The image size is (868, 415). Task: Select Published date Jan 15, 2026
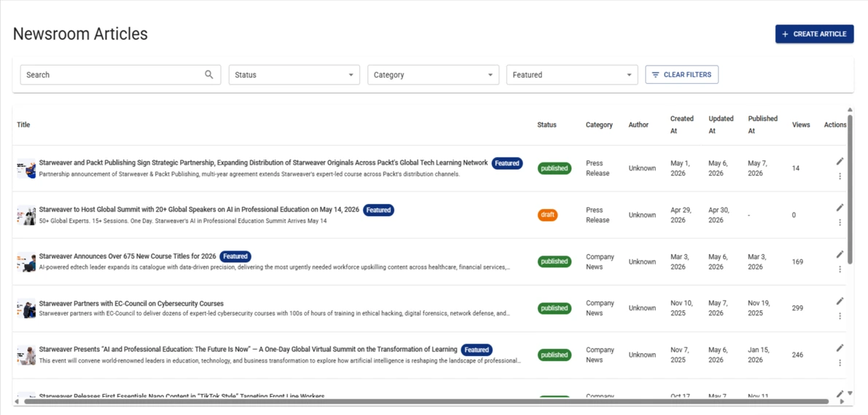point(758,355)
